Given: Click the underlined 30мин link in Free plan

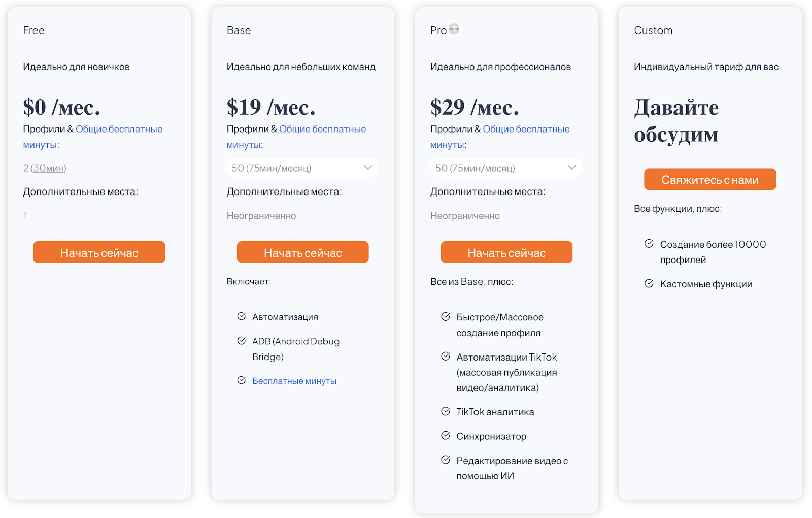Looking at the screenshot, I should coord(48,168).
